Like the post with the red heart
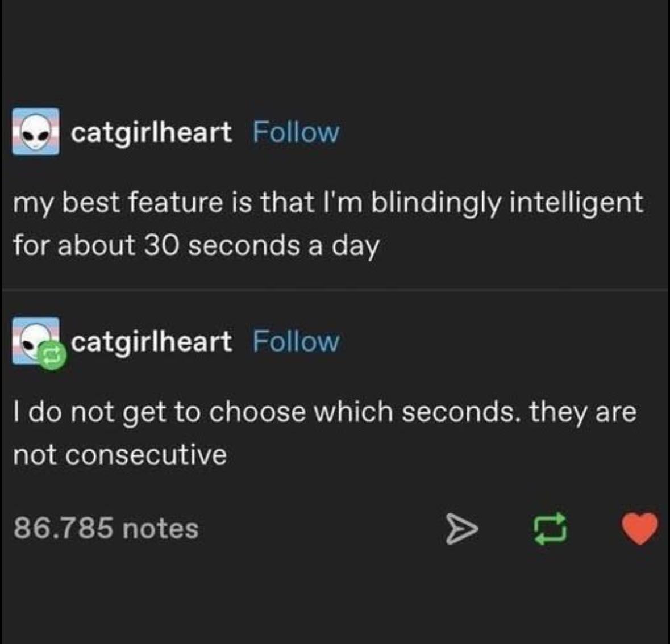Image resolution: width=670 pixels, height=644 pixels. (x=639, y=528)
